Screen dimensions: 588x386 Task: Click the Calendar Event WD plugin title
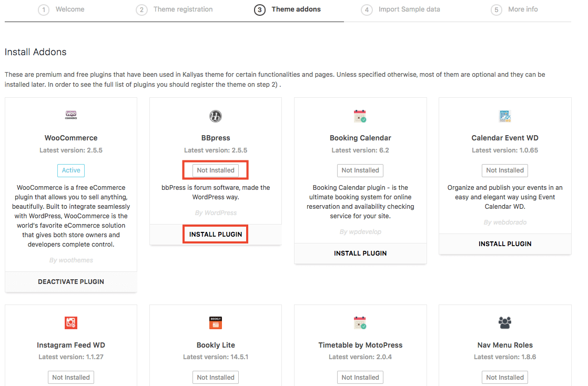505,138
